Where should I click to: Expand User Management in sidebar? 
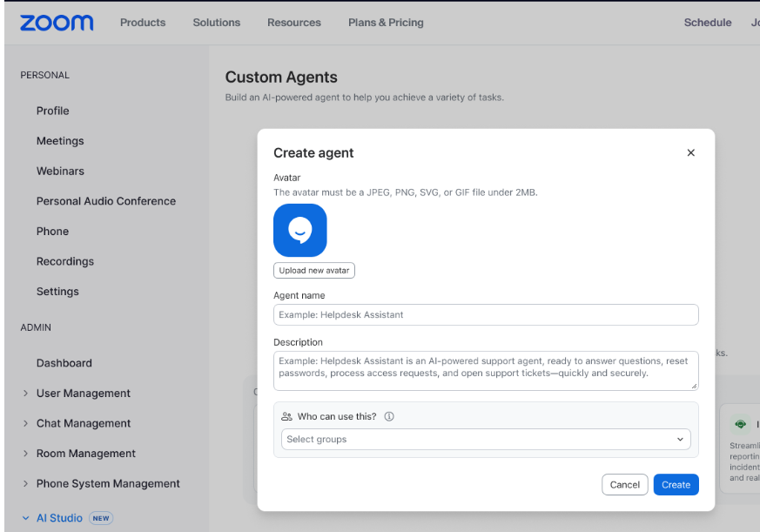pyautogui.click(x=25, y=394)
